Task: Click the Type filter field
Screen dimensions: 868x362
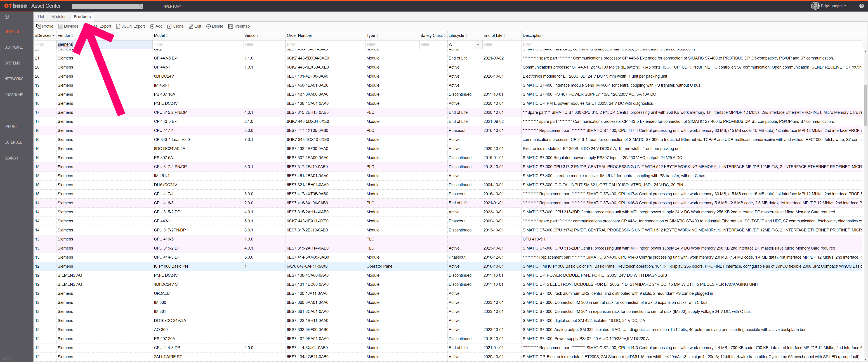Action: [x=392, y=44]
